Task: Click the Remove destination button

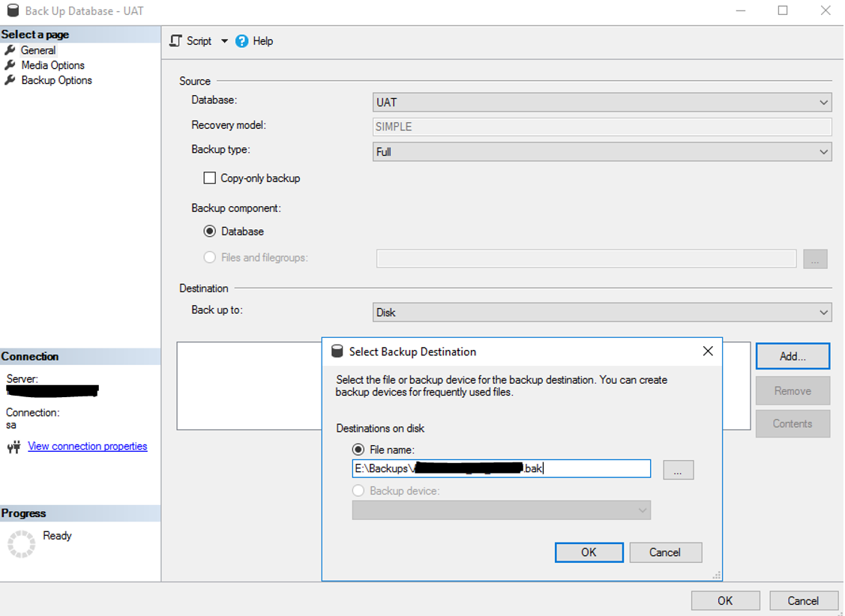Action: point(793,391)
